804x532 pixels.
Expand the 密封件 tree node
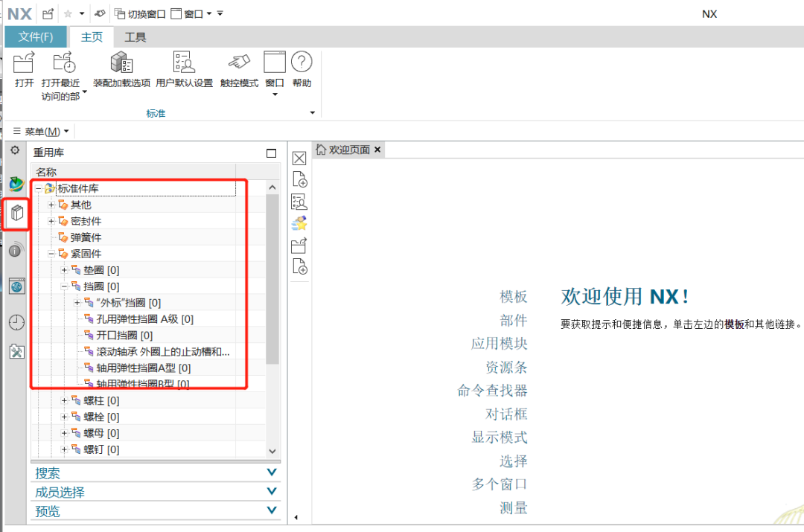click(x=51, y=221)
